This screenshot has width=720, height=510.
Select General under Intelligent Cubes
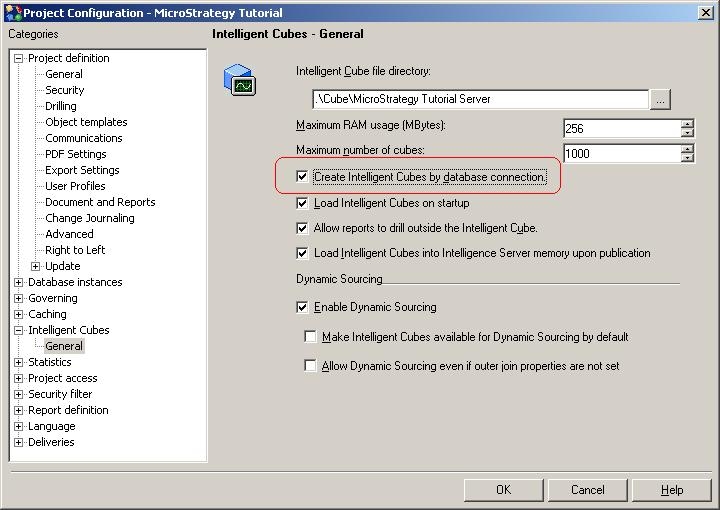64,346
